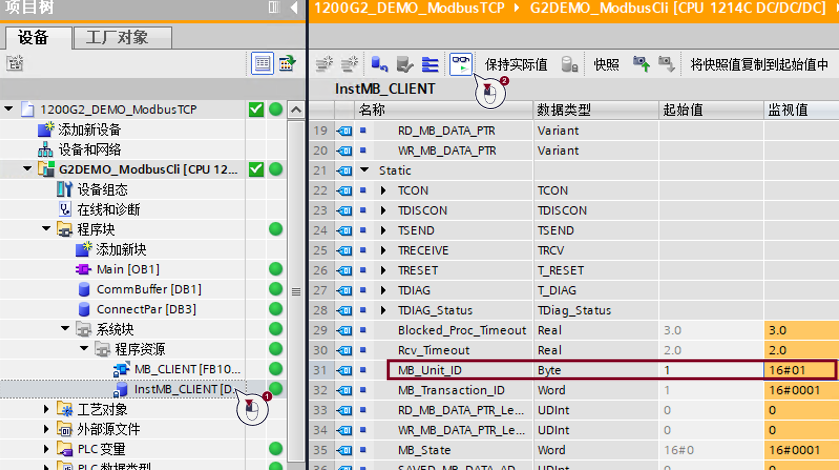The width and height of the screenshot is (839, 470).
Task: Click 将快照值复制到起始值中 button
Action: (x=759, y=65)
